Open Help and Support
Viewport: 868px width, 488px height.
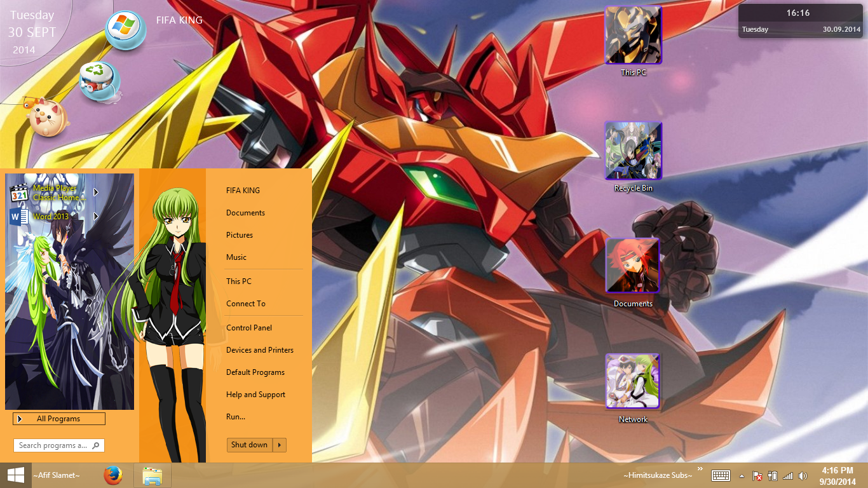pos(256,395)
